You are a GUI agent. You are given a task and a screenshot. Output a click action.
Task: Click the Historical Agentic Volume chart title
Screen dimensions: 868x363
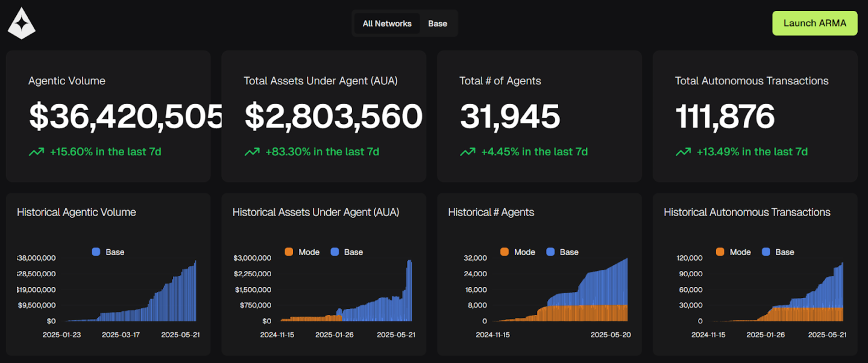pyautogui.click(x=77, y=213)
